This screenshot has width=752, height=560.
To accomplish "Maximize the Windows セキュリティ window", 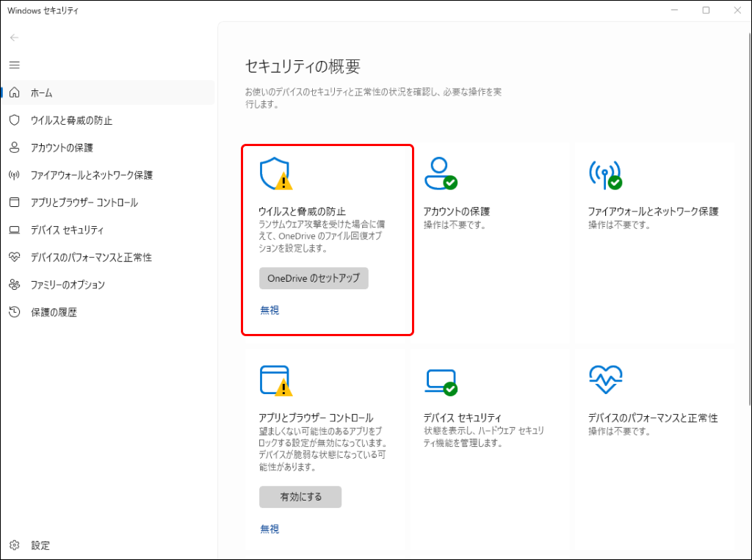I will [706, 10].
